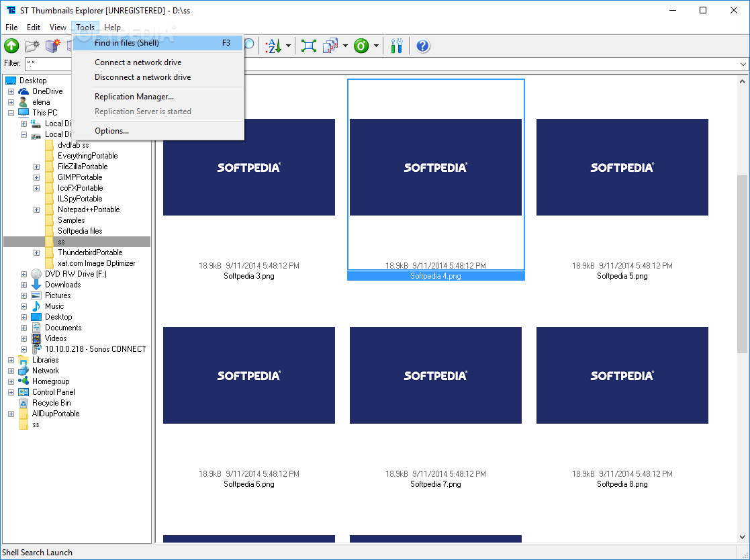The height and width of the screenshot is (560, 750).
Task: Select the Softpedia 8.png thumbnail
Action: (622, 375)
